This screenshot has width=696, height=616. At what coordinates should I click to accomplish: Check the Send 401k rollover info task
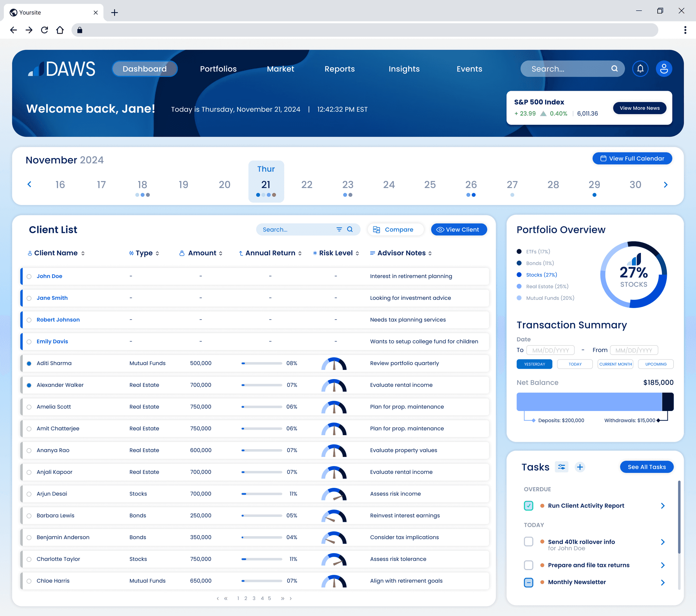pos(528,542)
